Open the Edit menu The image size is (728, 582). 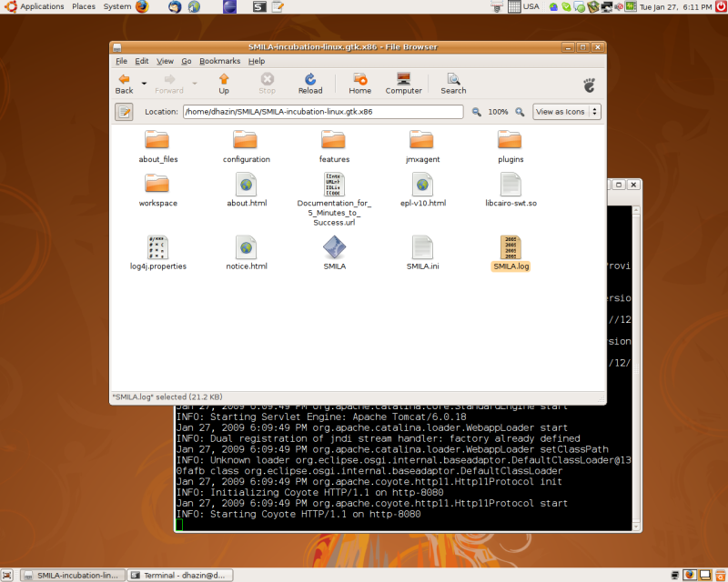click(x=142, y=61)
